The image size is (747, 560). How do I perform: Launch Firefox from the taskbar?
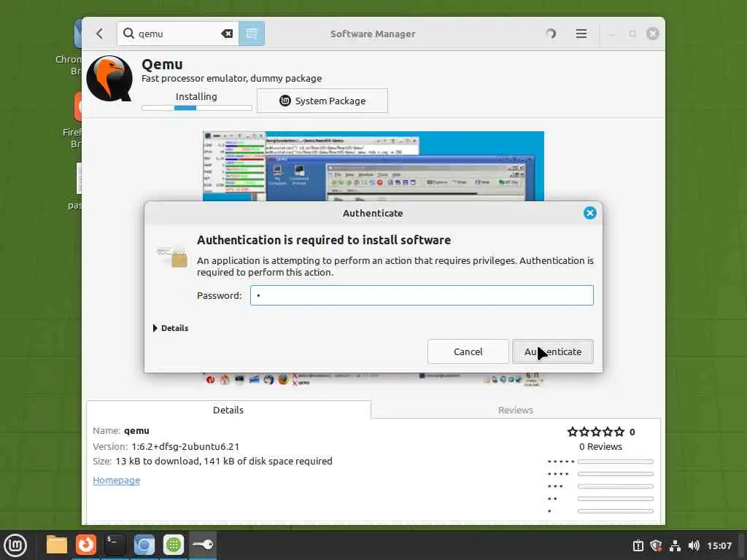click(x=86, y=545)
